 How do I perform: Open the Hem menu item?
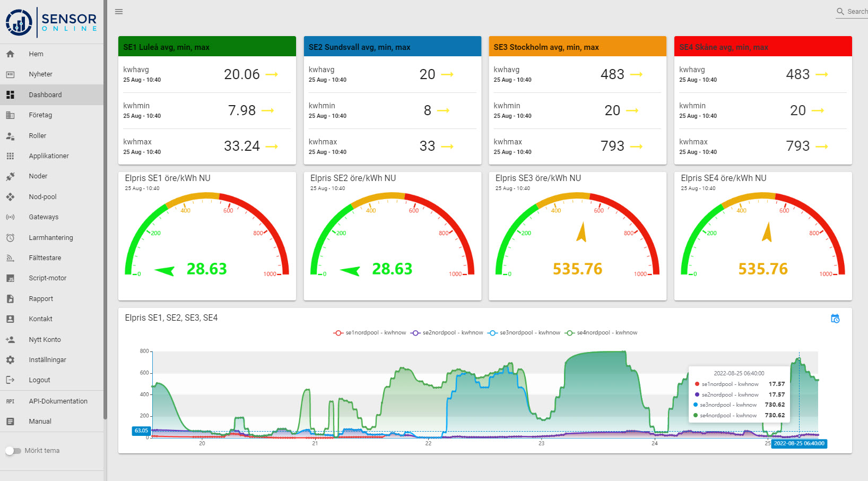51,54
